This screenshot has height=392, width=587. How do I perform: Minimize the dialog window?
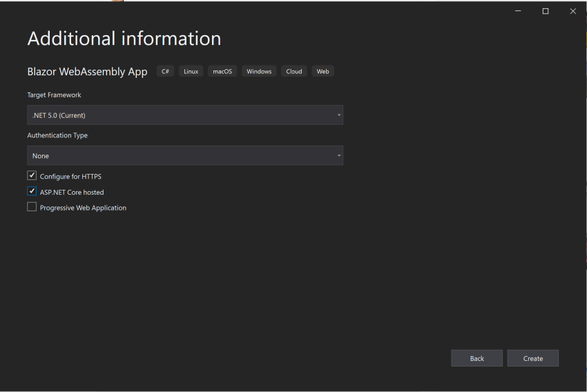[x=519, y=11]
